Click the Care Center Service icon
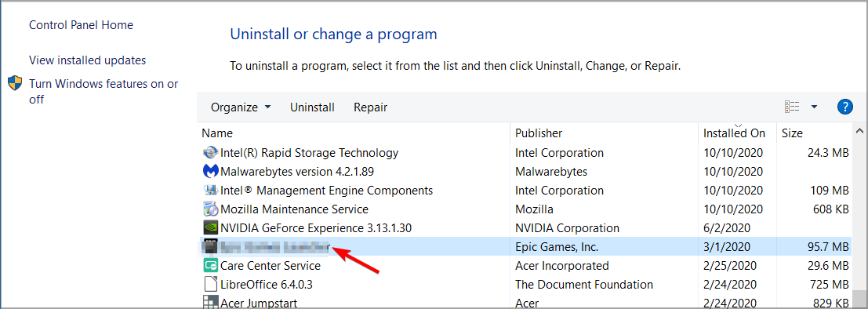Image resolution: width=868 pixels, height=309 pixels. tap(210, 265)
